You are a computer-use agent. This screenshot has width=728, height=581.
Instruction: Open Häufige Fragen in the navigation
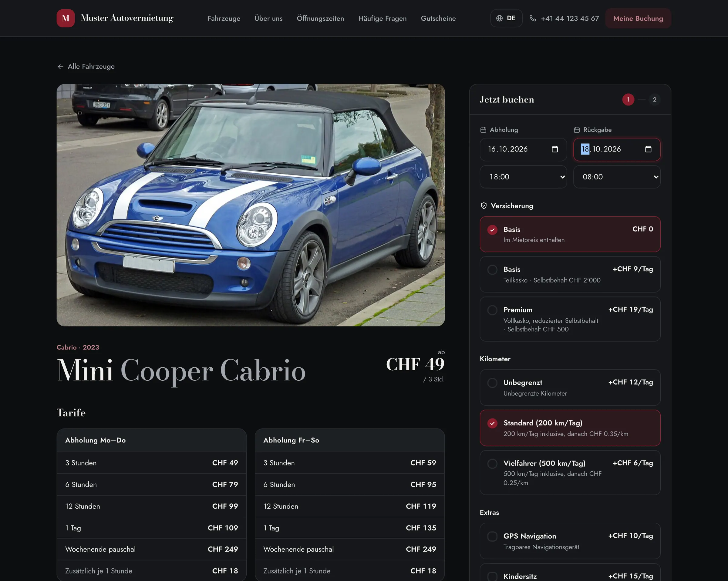pos(382,18)
